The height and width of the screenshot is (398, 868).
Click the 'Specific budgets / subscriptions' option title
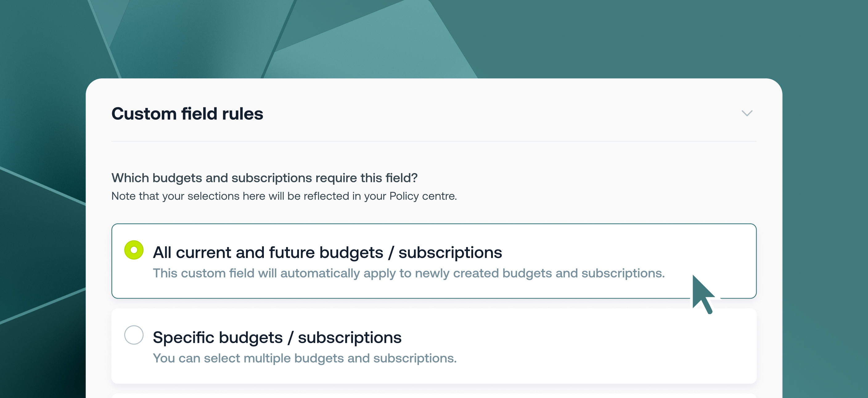coord(276,338)
